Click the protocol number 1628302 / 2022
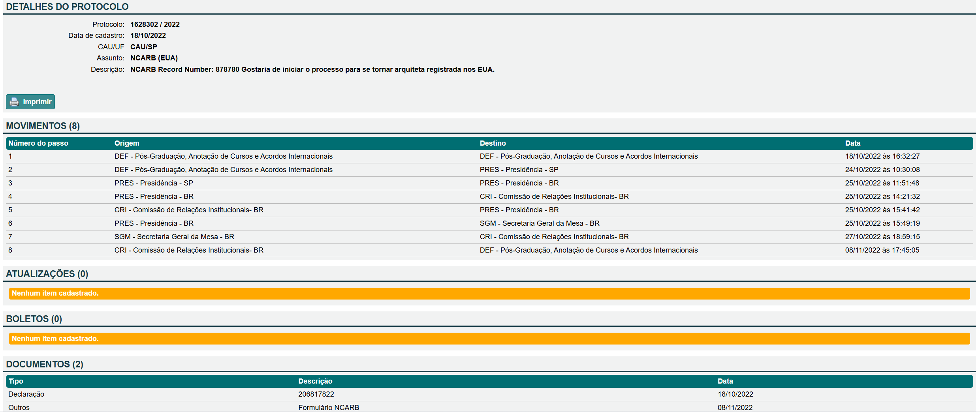This screenshot has height=412, width=980. click(x=155, y=24)
